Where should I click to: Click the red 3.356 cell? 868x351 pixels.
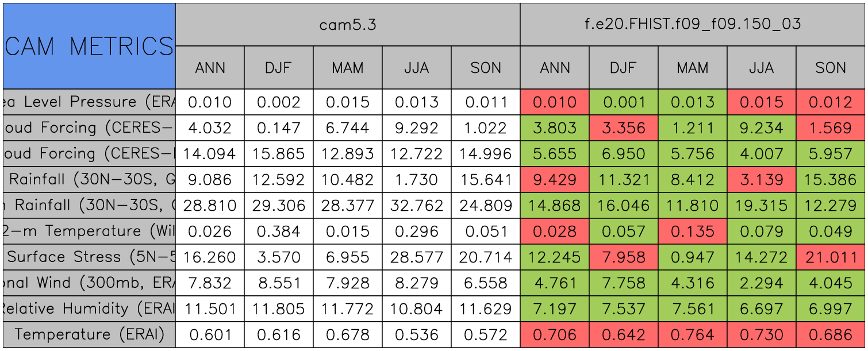coord(623,128)
